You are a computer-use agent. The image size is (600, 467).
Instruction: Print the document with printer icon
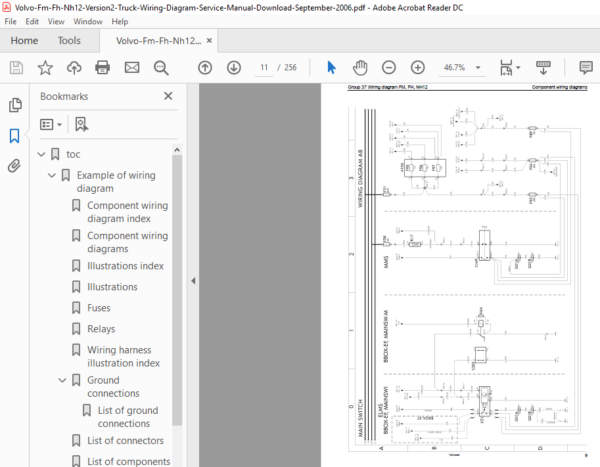(103, 68)
